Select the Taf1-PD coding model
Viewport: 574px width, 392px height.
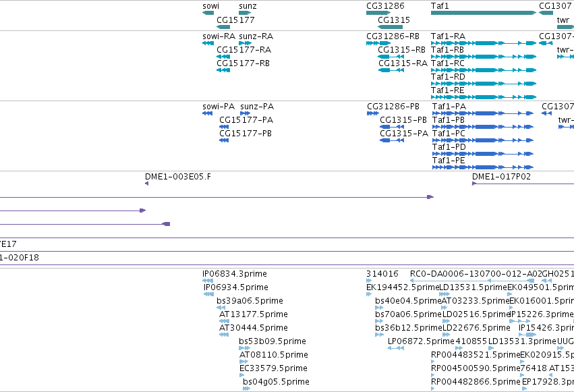pos(483,154)
